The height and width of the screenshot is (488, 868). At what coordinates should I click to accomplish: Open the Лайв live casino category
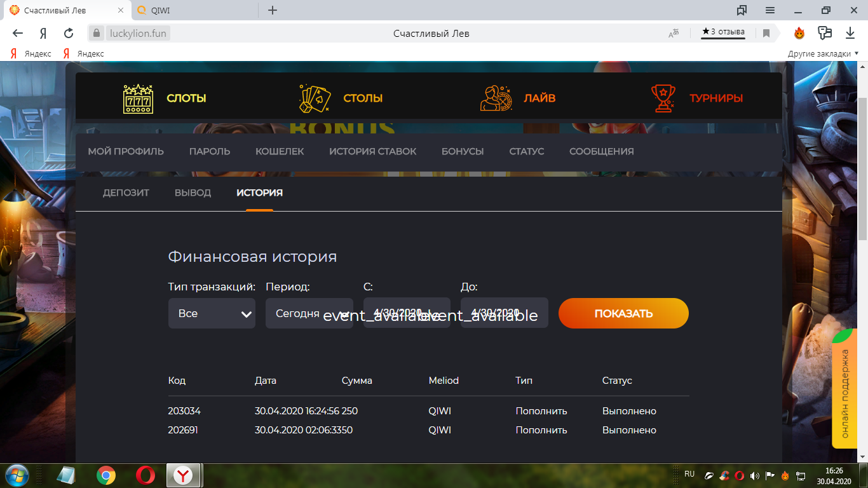click(518, 98)
